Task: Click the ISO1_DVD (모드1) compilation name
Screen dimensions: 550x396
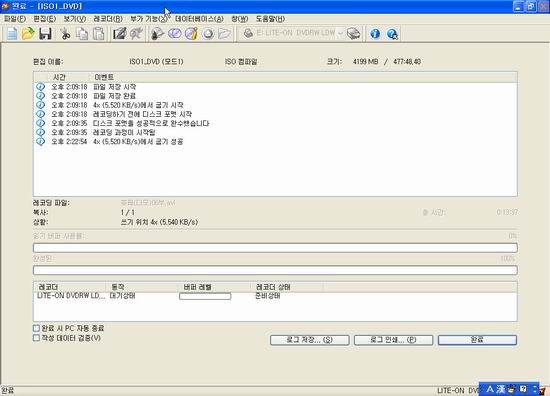Action: tap(156, 62)
